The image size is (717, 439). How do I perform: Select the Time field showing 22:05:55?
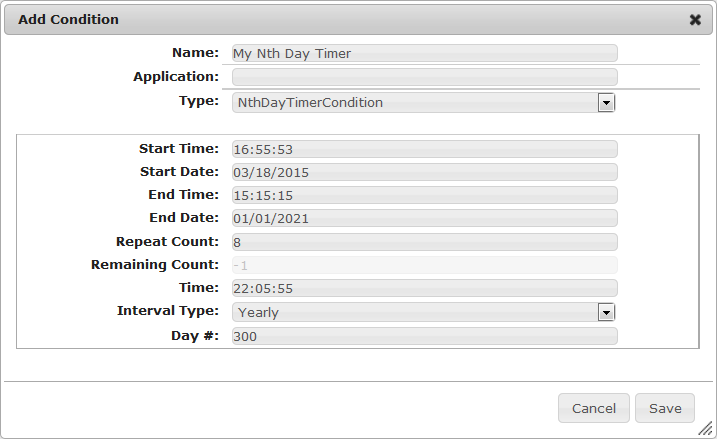[x=424, y=288]
